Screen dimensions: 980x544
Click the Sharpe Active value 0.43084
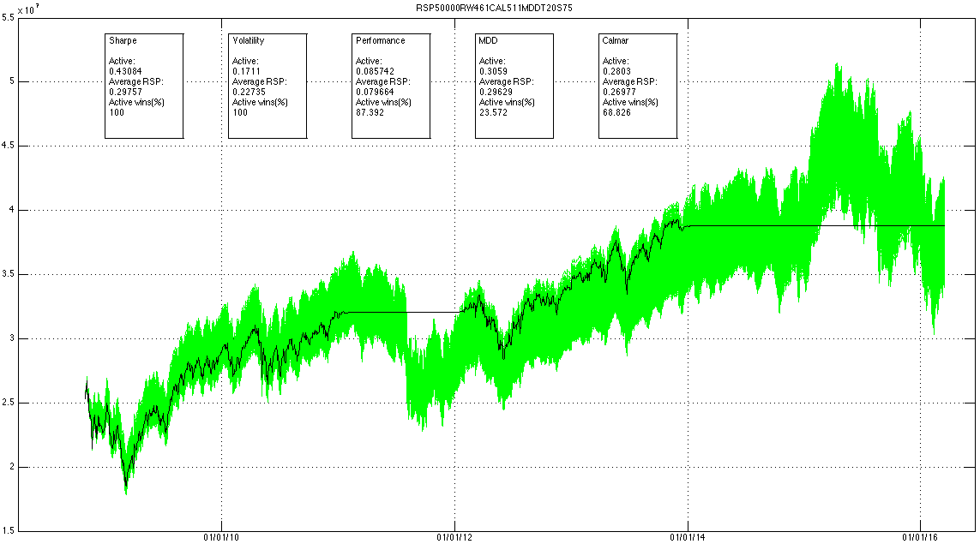pyautogui.click(x=124, y=71)
